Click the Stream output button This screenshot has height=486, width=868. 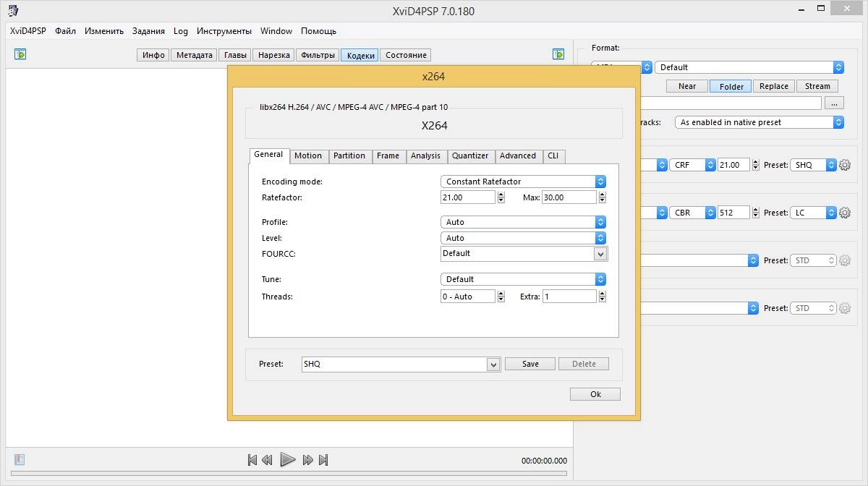[817, 86]
